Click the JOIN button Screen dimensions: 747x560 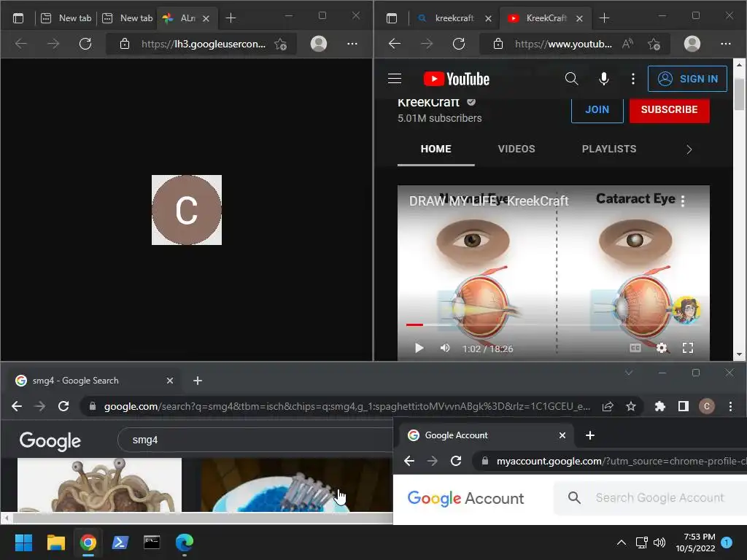coord(597,110)
